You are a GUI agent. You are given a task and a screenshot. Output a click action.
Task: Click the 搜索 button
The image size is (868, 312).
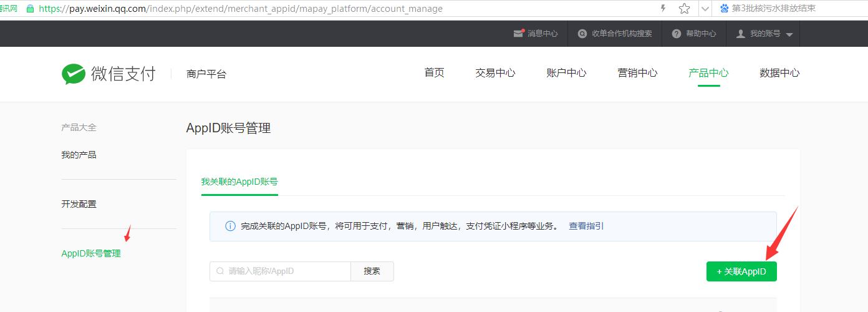(372, 271)
